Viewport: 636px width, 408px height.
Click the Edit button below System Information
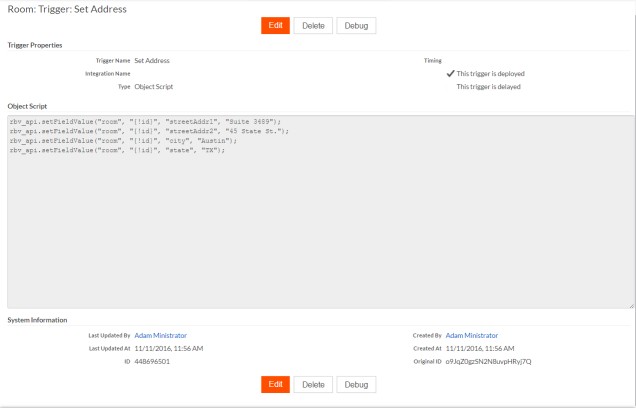click(x=275, y=384)
